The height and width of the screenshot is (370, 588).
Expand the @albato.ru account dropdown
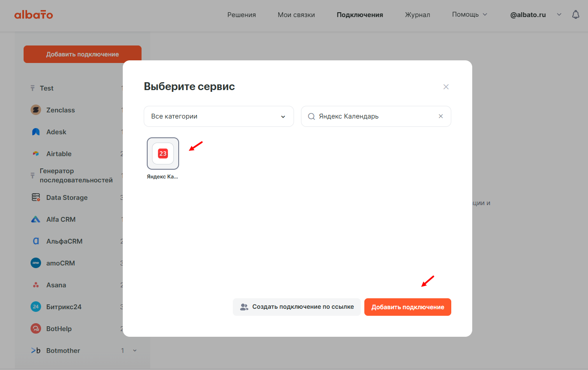[559, 14]
